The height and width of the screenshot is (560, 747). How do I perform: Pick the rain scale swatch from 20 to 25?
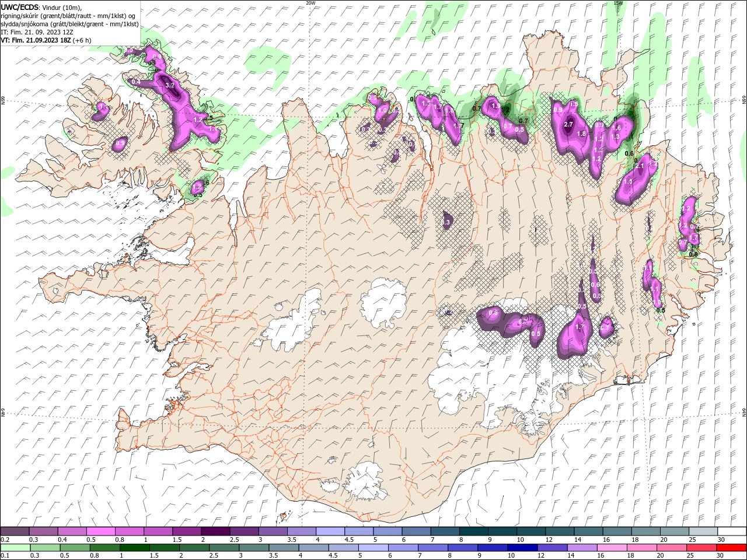[672, 548]
